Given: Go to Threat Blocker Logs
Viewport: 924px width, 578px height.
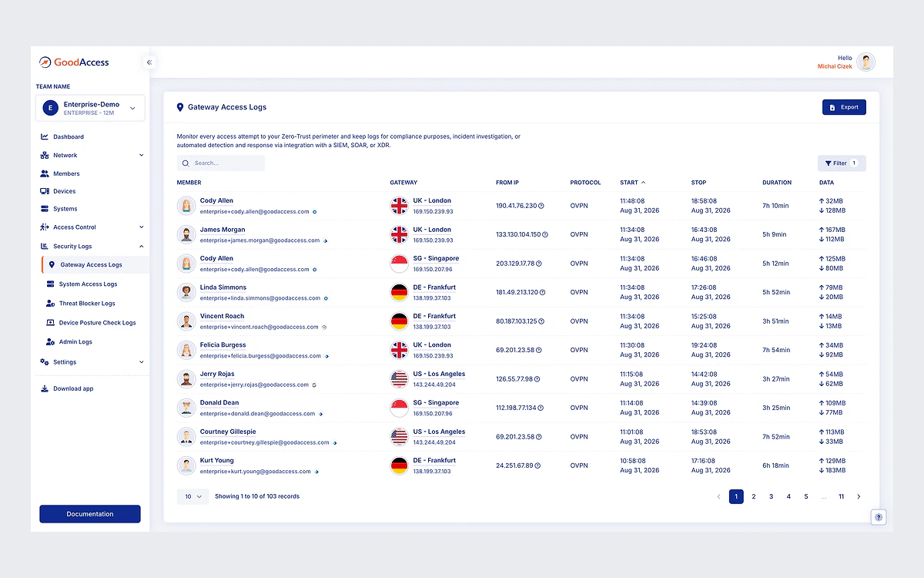Looking at the screenshot, I should pyautogui.click(x=87, y=304).
